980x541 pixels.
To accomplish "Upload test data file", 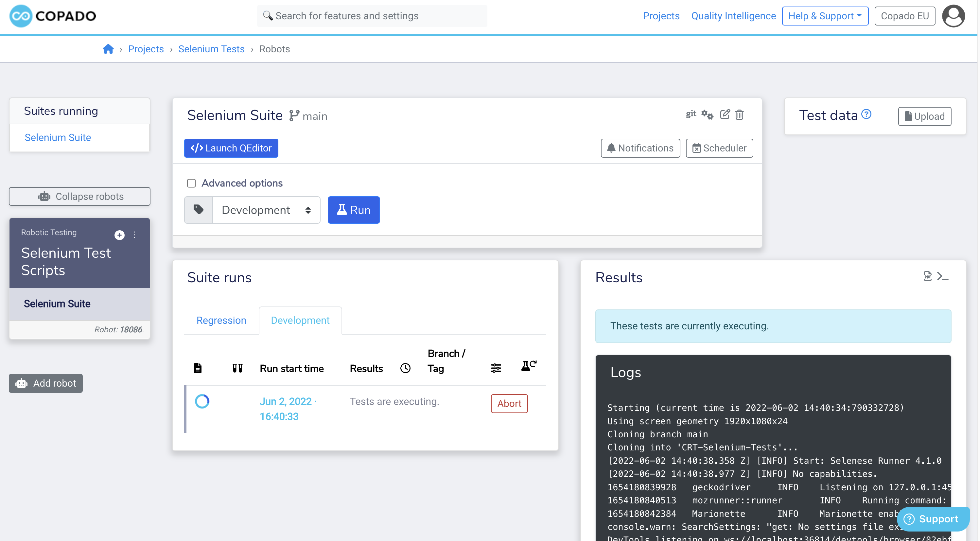I will (x=924, y=116).
